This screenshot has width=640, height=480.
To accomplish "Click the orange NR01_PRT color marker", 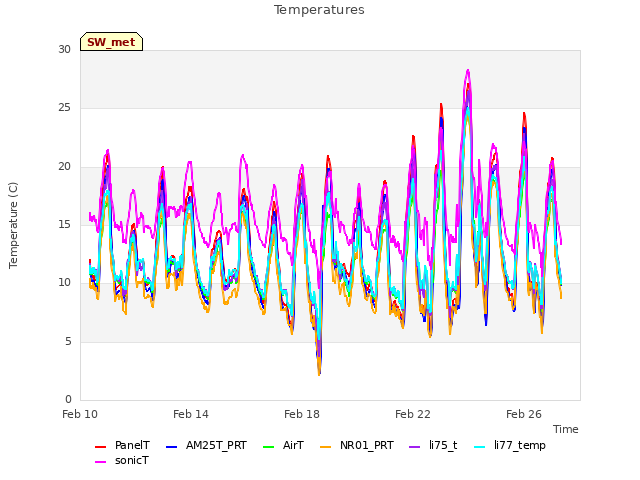I will pos(326,447).
